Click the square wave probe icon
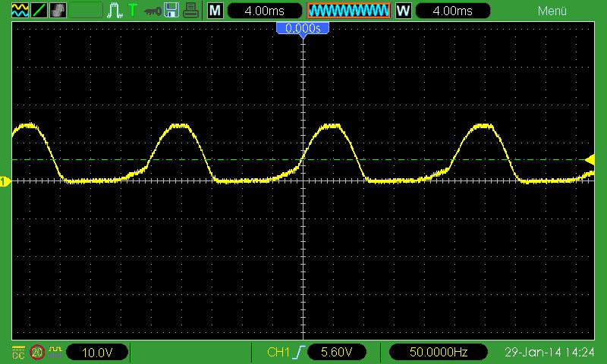 55,352
